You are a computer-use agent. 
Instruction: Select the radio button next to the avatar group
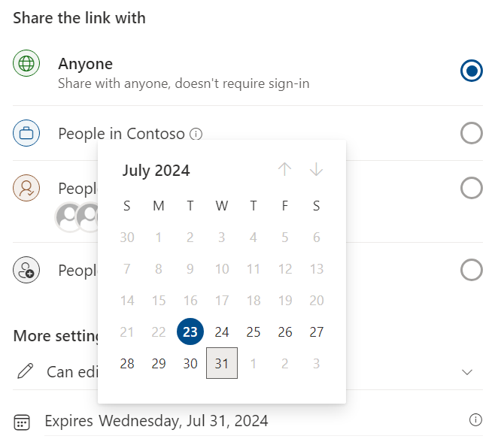tap(471, 188)
